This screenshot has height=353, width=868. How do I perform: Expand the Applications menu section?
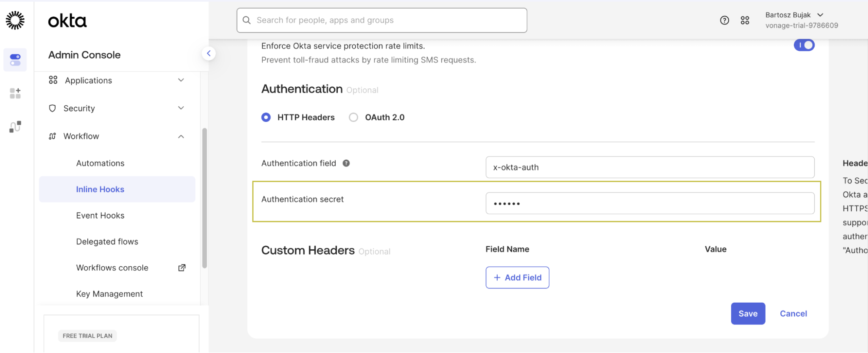point(117,81)
